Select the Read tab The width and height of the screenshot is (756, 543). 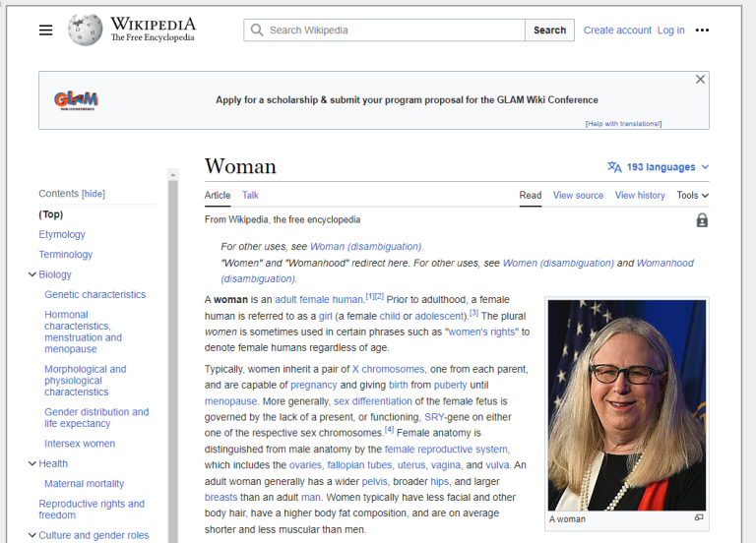tap(531, 195)
